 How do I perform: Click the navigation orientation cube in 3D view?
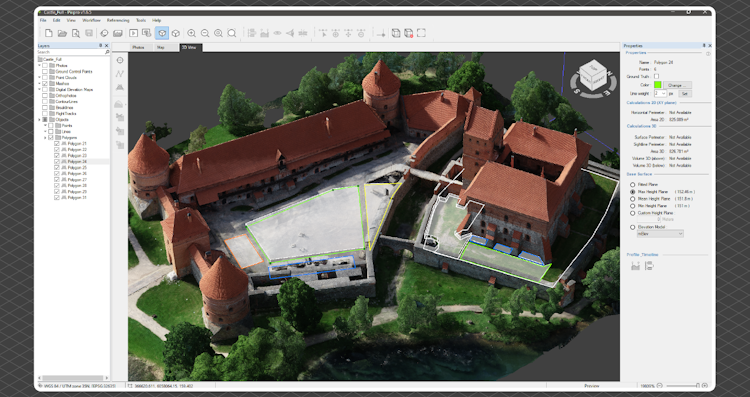click(592, 76)
